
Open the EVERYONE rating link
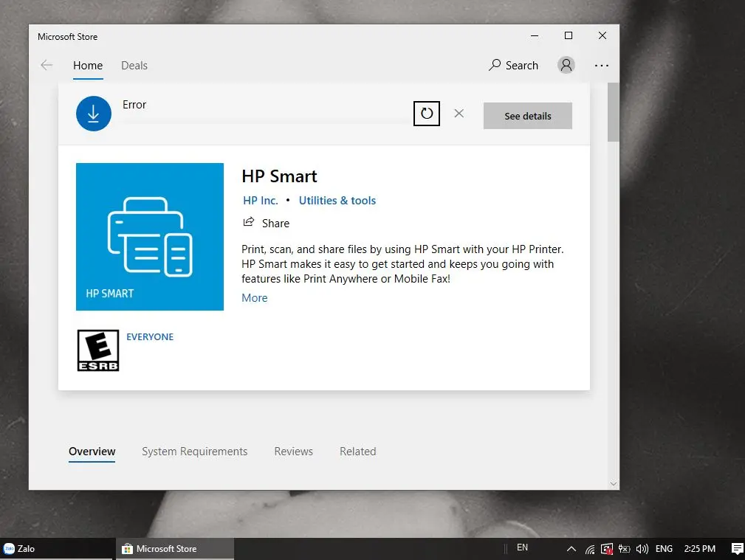coord(150,336)
